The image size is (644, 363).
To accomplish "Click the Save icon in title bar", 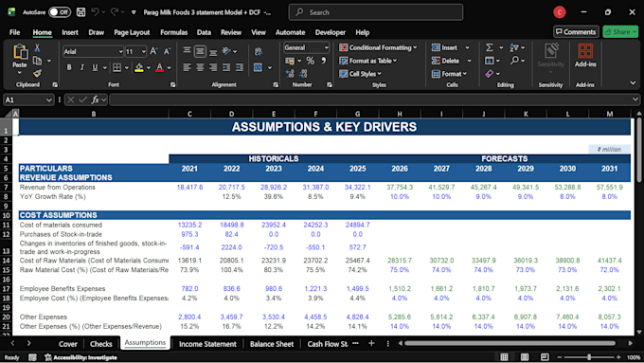I will coord(80,12).
